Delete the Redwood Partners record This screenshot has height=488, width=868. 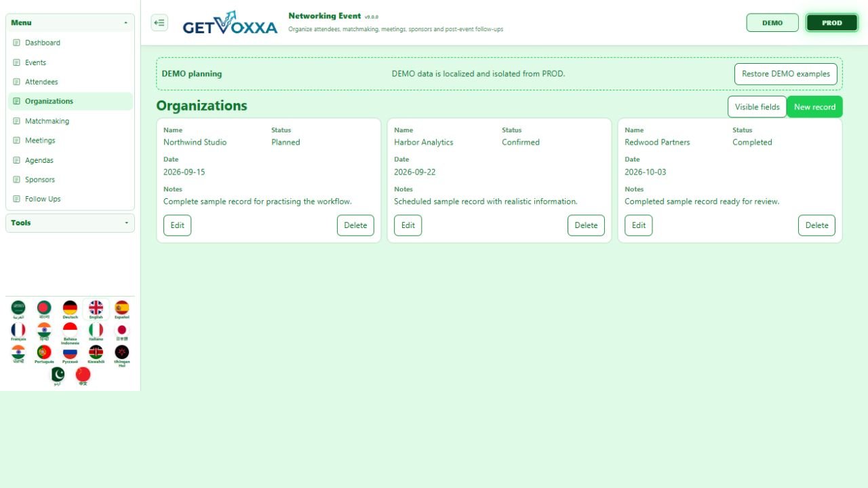[816, 225]
